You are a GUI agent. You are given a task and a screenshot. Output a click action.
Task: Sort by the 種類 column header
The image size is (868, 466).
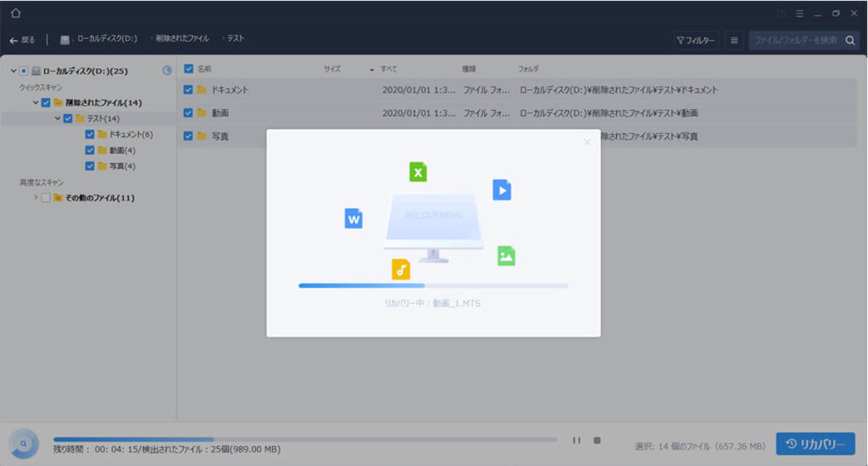click(x=469, y=69)
